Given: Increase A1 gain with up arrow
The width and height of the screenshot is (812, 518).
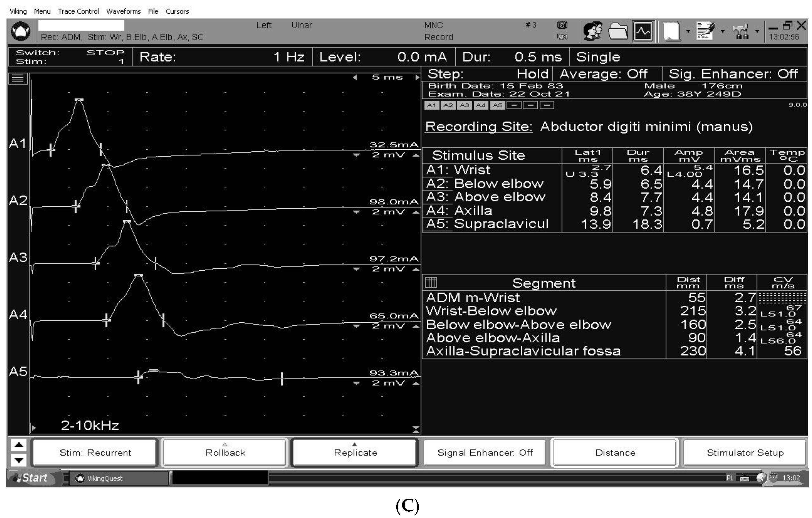Looking at the screenshot, I should [416, 156].
